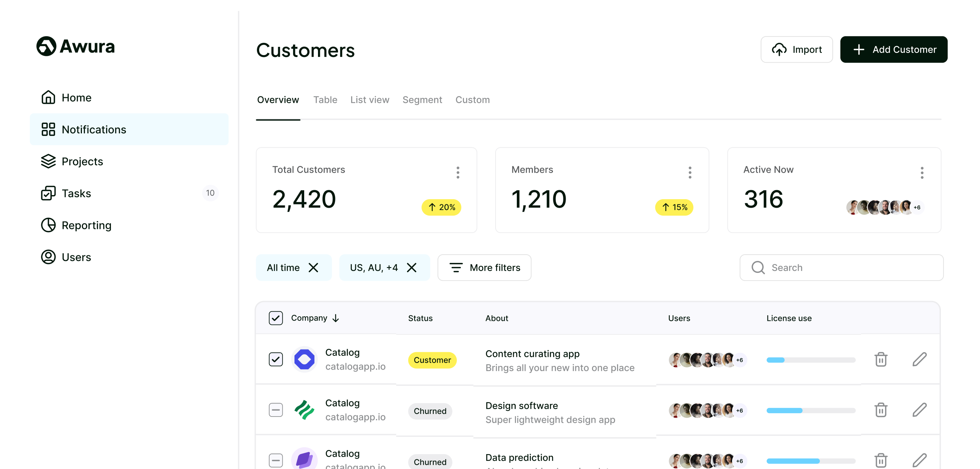Click the Users profile icon in the sidebar
This screenshot has width=980, height=469.
pos(48,257)
